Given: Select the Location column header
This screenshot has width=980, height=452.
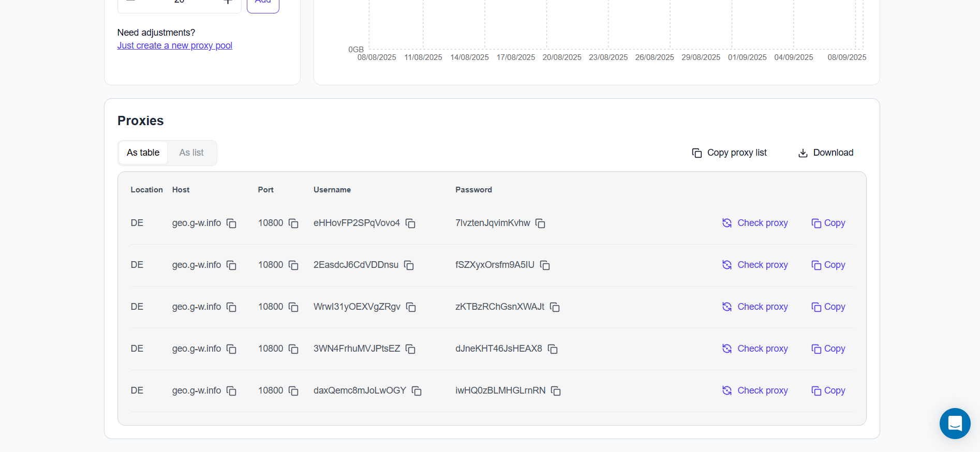Looking at the screenshot, I should (146, 190).
